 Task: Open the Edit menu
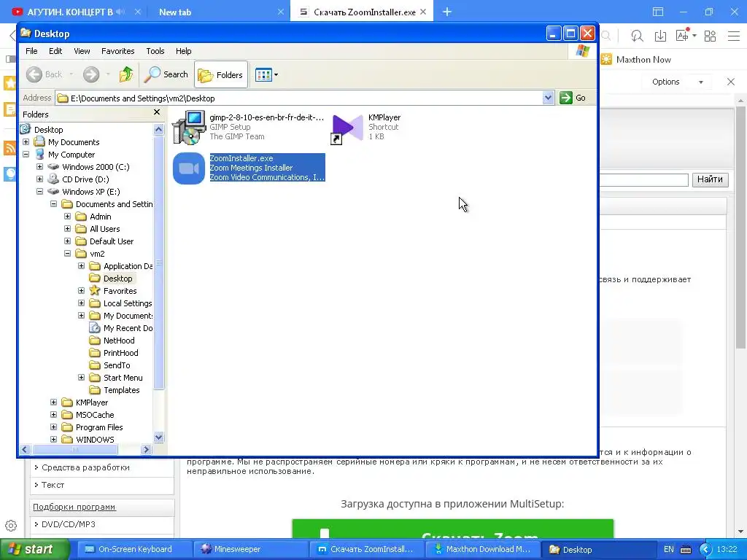(55, 51)
